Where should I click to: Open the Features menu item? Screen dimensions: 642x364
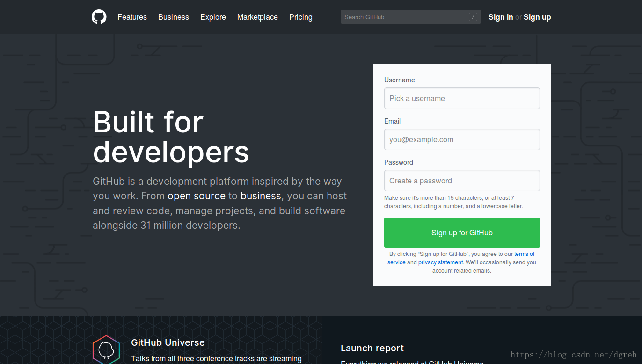point(132,17)
